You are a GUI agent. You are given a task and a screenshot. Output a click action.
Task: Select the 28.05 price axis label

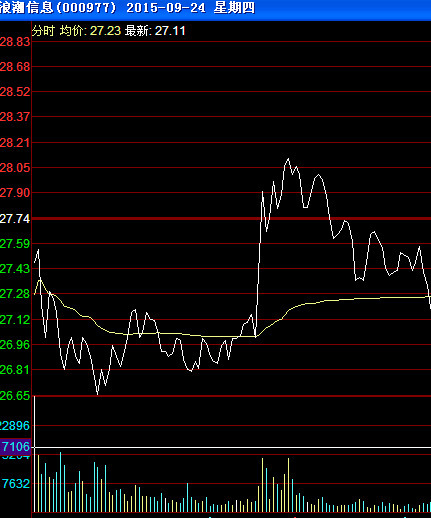pos(15,168)
